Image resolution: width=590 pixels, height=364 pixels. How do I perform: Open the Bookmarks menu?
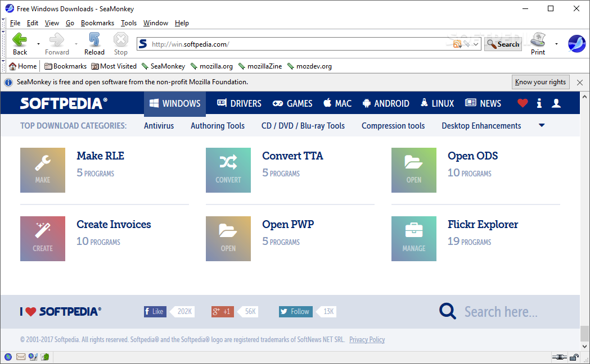pos(97,23)
